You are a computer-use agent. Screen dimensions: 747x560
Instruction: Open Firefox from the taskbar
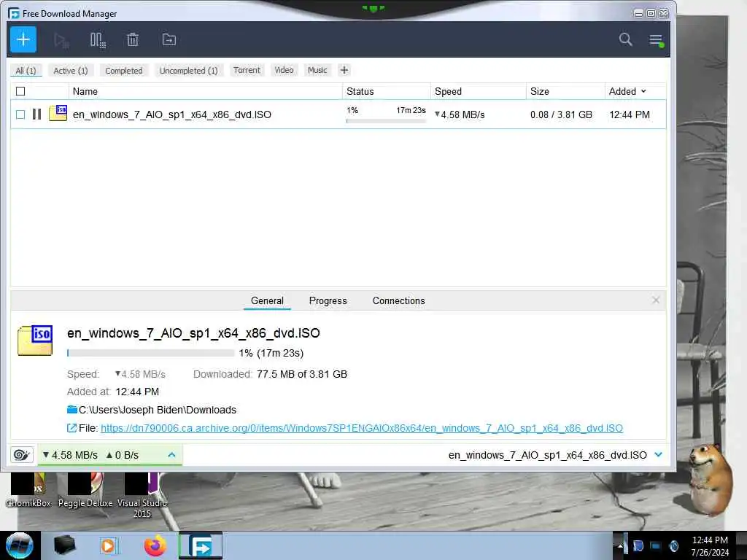click(155, 545)
